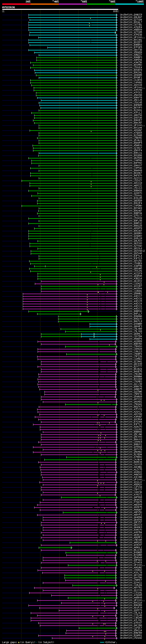
Task: Click the white query length bar
Action: [60, 9]
